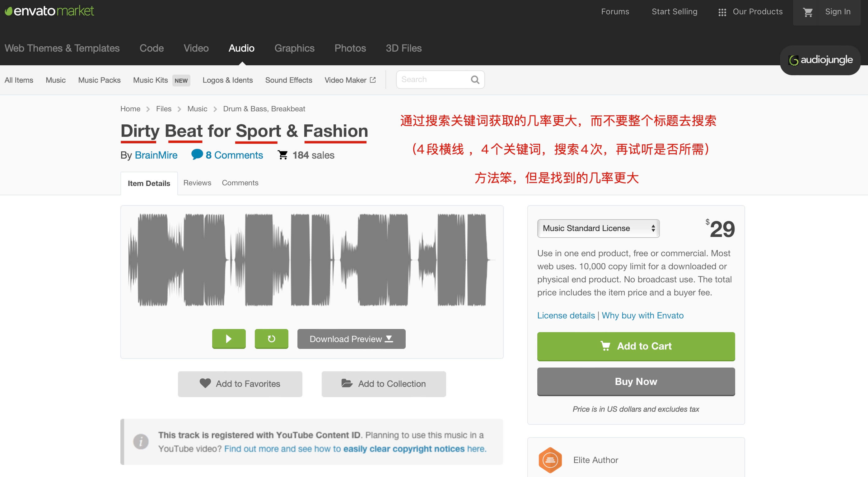Click the Add to Cart button
This screenshot has height=477, width=868.
tap(636, 346)
